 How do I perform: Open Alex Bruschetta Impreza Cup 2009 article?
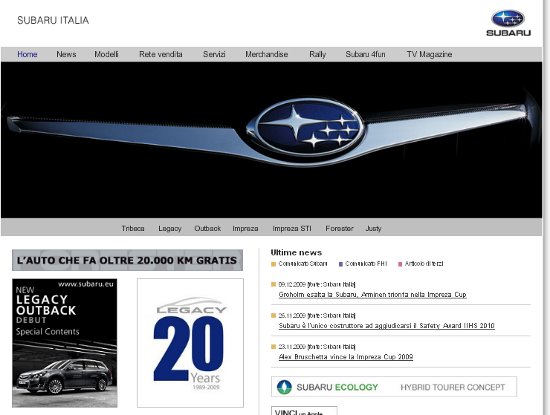[346, 357]
